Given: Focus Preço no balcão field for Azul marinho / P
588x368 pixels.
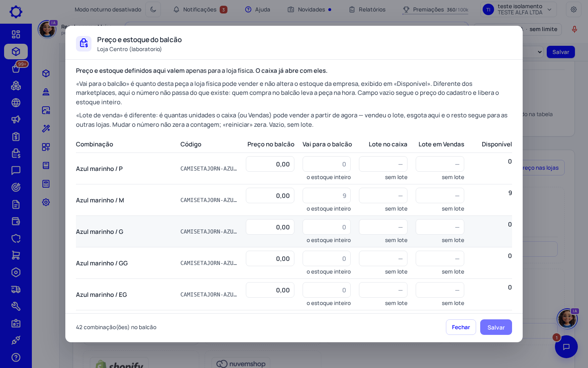Looking at the screenshot, I should [270, 164].
